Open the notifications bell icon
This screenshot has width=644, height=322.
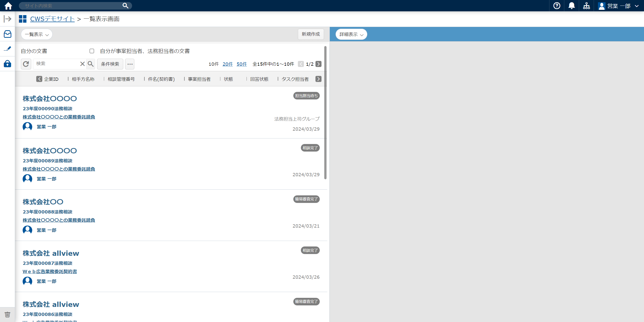[x=572, y=6]
